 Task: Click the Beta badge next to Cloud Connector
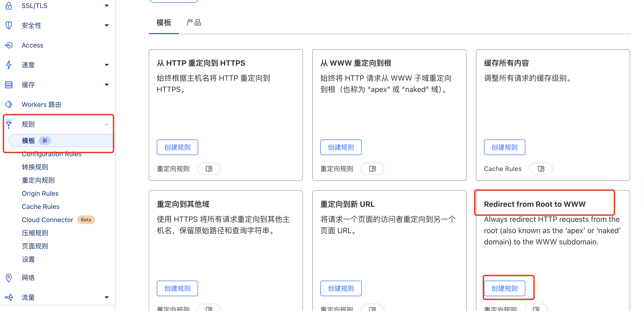tap(86, 220)
